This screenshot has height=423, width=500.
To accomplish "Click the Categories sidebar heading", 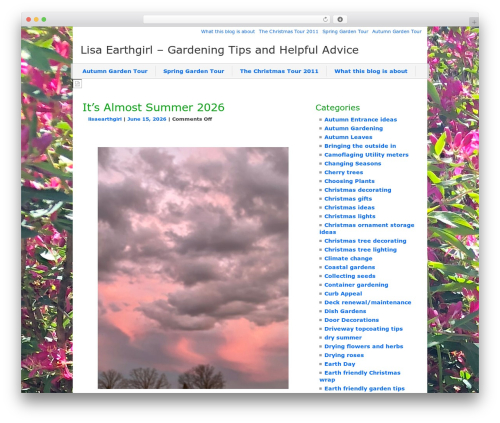I will [338, 108].
